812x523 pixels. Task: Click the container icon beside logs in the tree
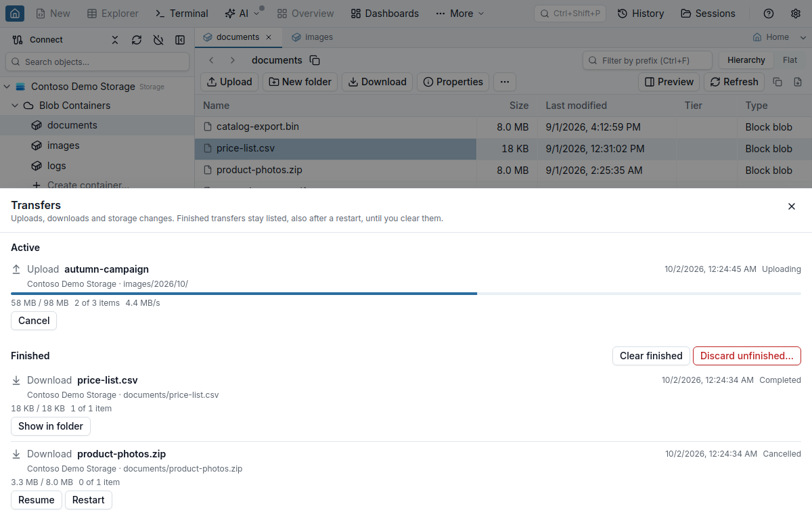[x=37, y=166]
